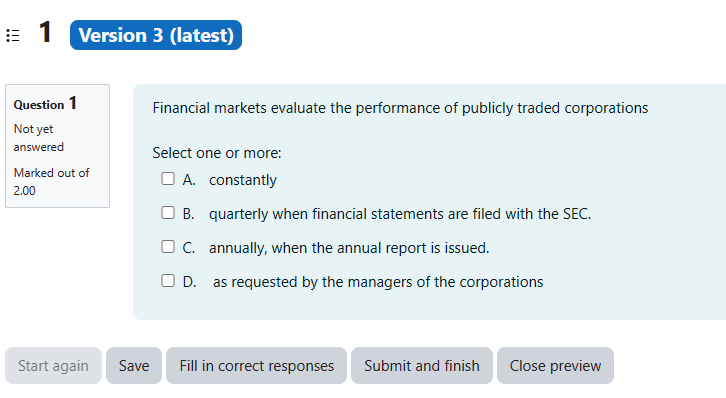Image resolution: width=726 pixels, height=398 pixels.
Task: Click the 'Select one or more:' prompt
Action: [217, 153]
